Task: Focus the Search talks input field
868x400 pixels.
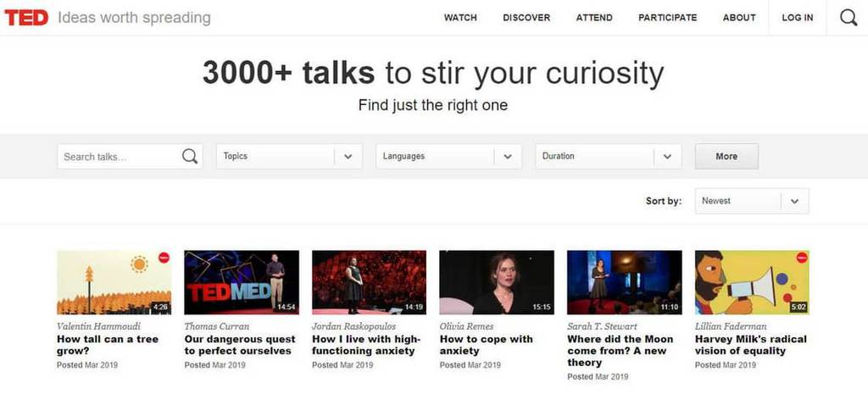Action: pyautogui.click(x=119, y=157)
